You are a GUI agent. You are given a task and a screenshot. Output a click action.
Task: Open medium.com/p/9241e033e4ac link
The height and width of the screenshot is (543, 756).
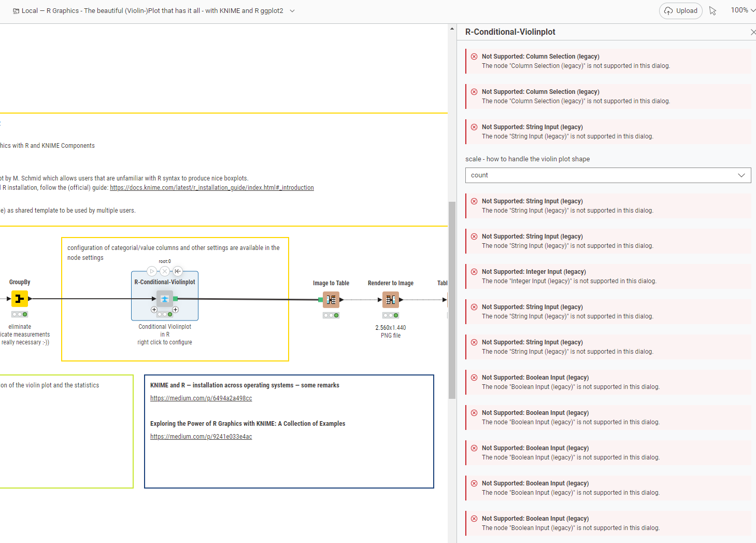click(201, 437)
